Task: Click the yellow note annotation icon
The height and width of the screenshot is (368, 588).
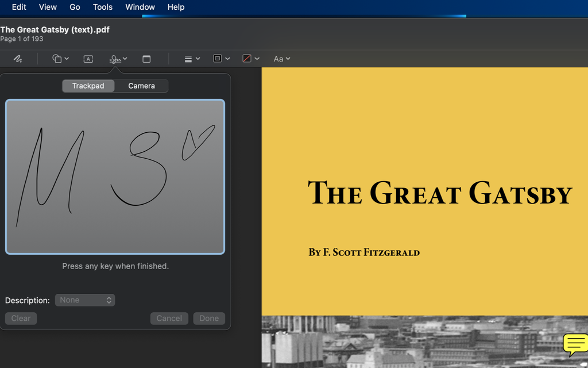Action: tap(575, 344)
